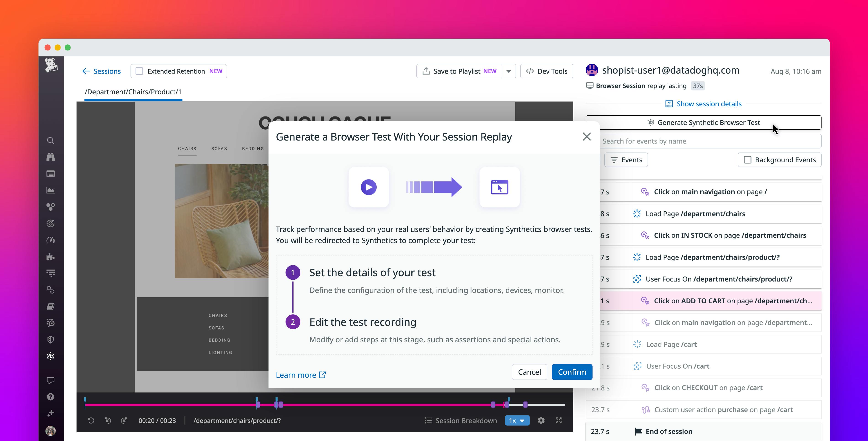Enter fullscreen with the expand icon

(x=559, y=420)
